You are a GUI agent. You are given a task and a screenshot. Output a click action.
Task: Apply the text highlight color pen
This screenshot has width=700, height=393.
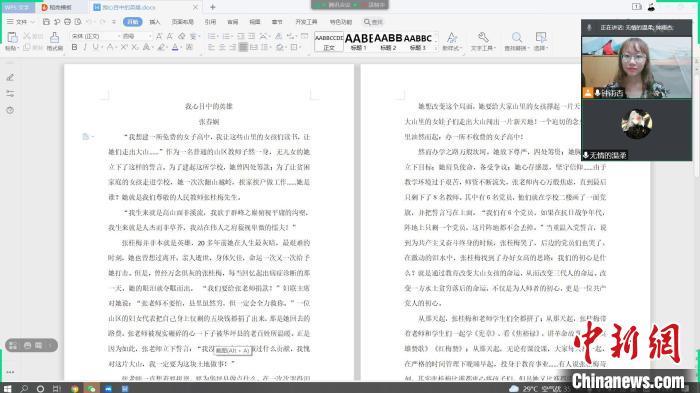coord(161,47)
